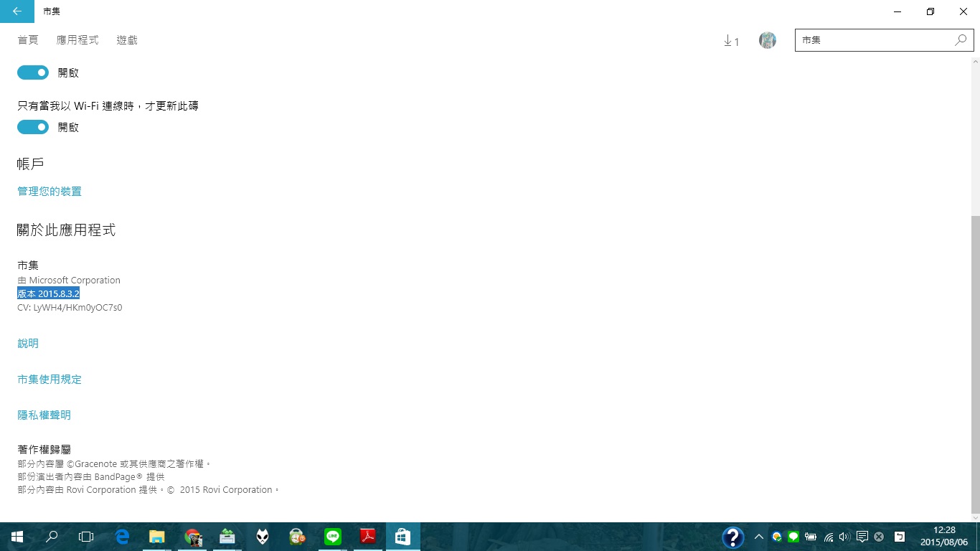
Task: Show hidden system tray icons
Action: tap(759, 537)
